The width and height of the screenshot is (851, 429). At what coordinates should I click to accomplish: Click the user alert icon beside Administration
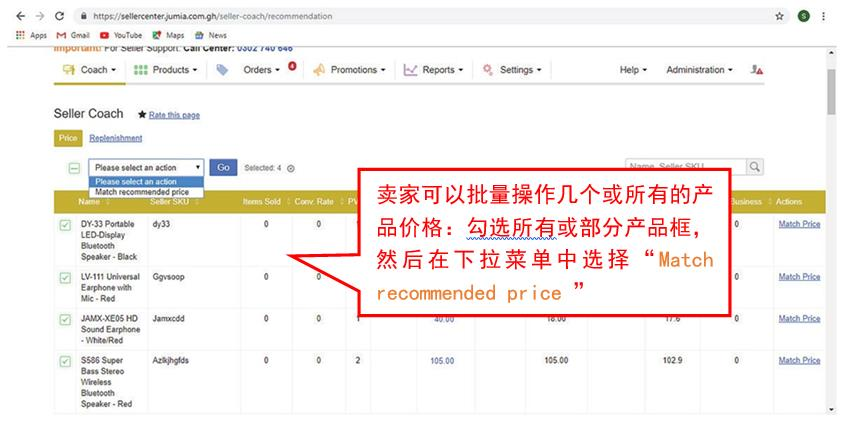tap(757, 70)
